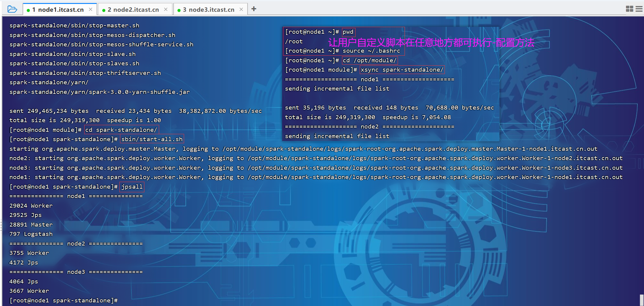Open the tile layout grid icon
The height and width of the screenshot is (306, 644).
coord(630,9)
